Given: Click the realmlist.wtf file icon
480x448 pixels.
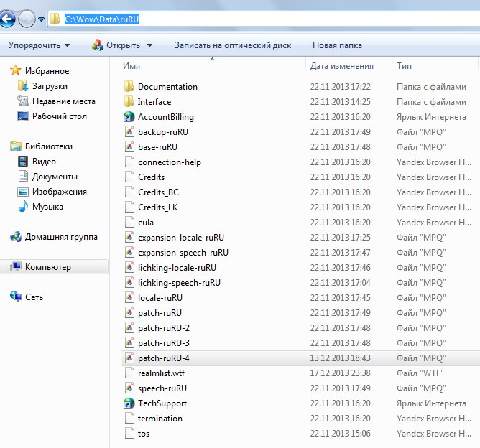Looking at the screenshot, I should (129, 373).
